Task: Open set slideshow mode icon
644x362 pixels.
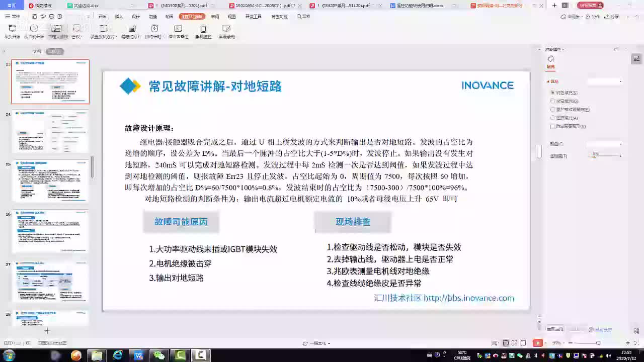Action: tap(103, 29)
